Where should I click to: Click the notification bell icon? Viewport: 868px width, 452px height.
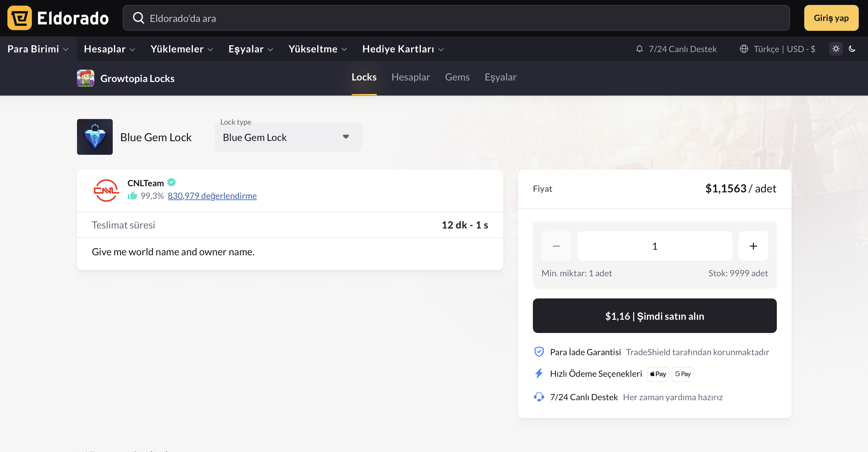point(639,49)
